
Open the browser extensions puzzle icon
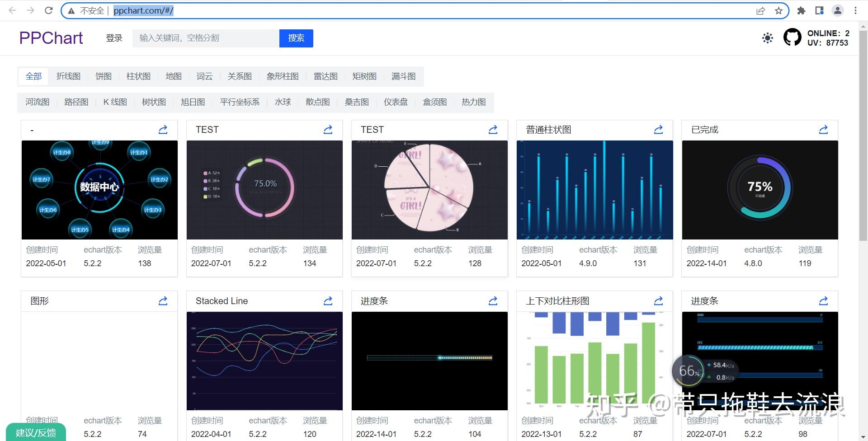tap(801, 10)
